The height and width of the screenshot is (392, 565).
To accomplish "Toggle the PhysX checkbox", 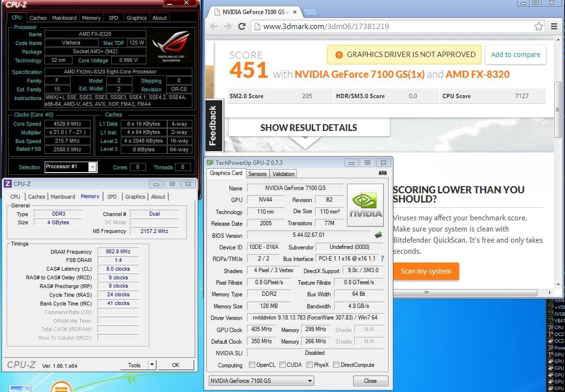I will point(309,364).
